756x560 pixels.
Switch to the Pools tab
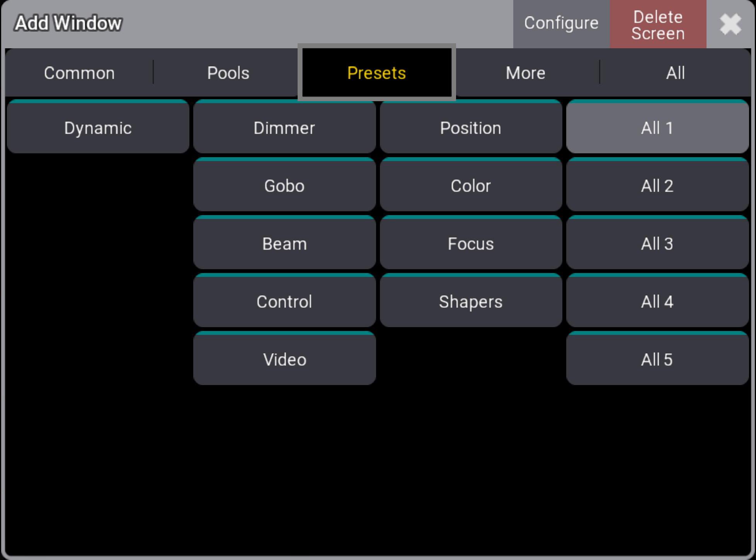click(228, 73)
